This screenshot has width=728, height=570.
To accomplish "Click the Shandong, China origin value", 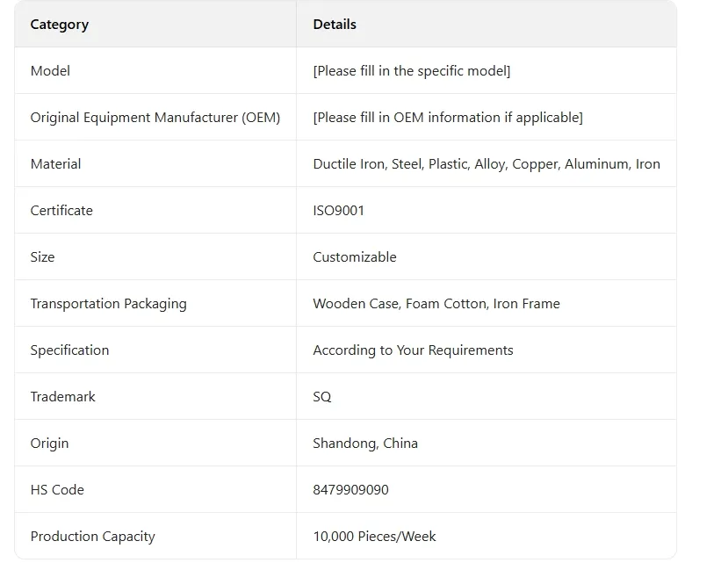I will [365, 444].
